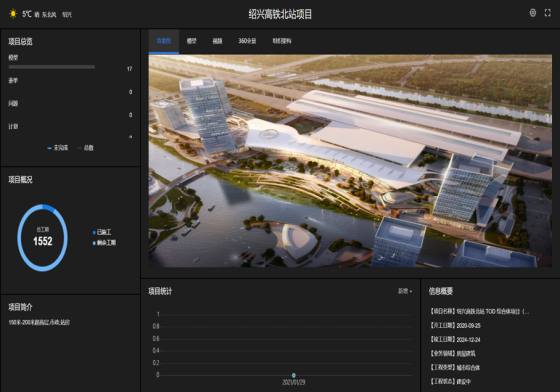Click the sun weather icon
Viewport: 560px width, 392px height.
13,14
